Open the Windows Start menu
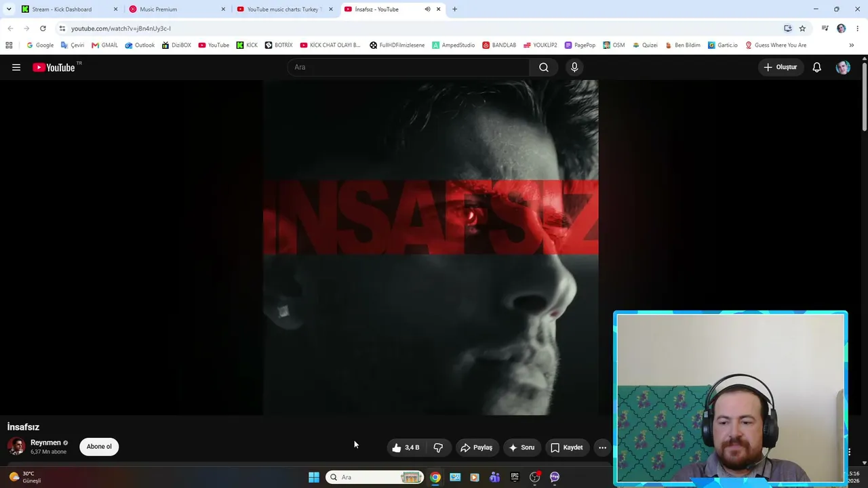This screenshot has height=488, width=868. click(x=314, y=477)
